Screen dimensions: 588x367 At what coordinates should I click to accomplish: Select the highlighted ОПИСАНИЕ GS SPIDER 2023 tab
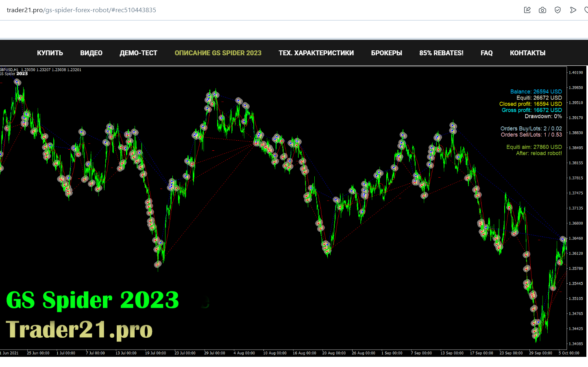pos(218,53)
